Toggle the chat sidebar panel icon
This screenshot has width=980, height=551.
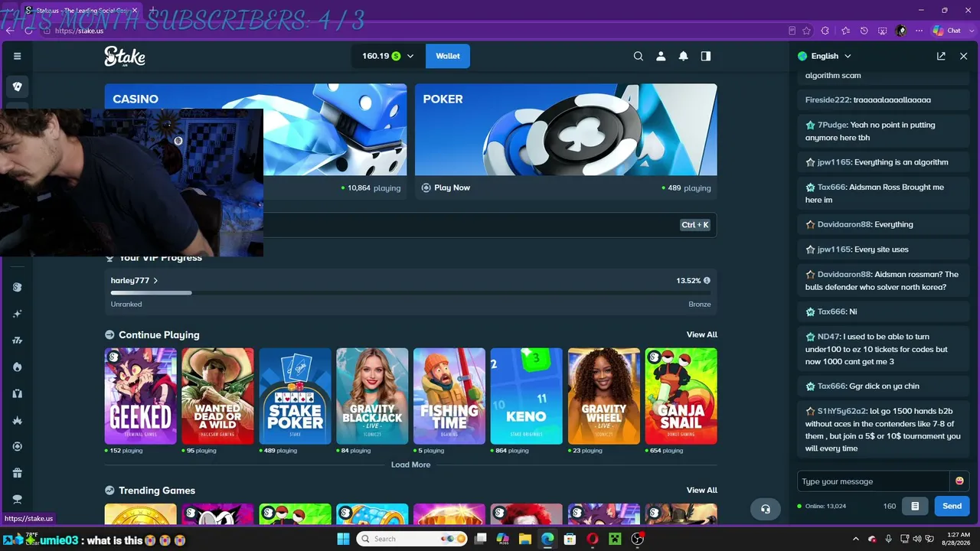coord(706,56)
